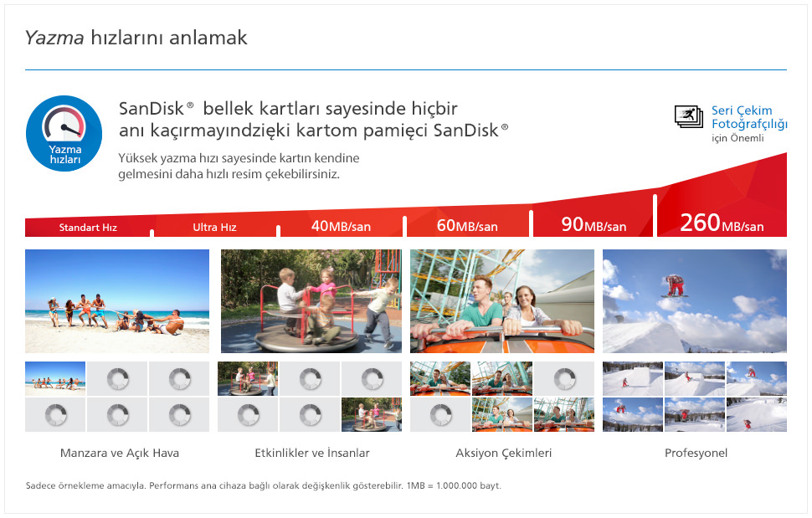Pick the 90MB/san speed label
Image resolution: width=812 pixels, height=518 pixels.
[x=594, y=224]
